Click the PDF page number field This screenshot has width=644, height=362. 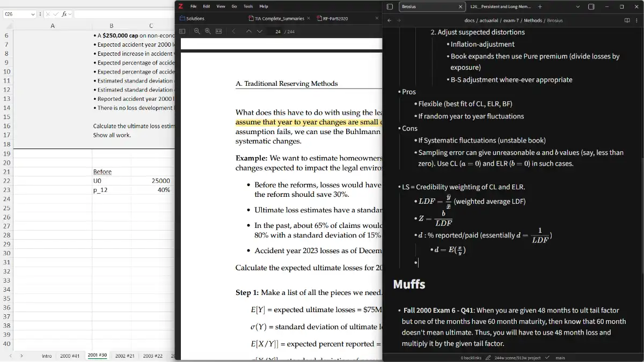277,32
